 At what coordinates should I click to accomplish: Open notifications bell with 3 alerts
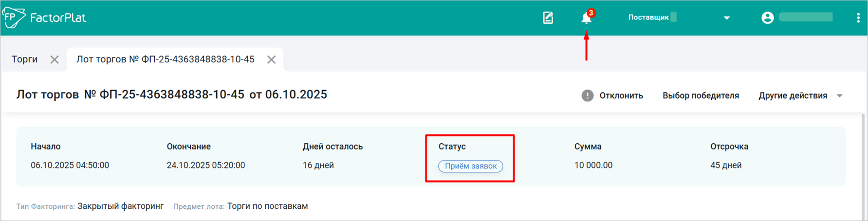(x=587, y=18)
